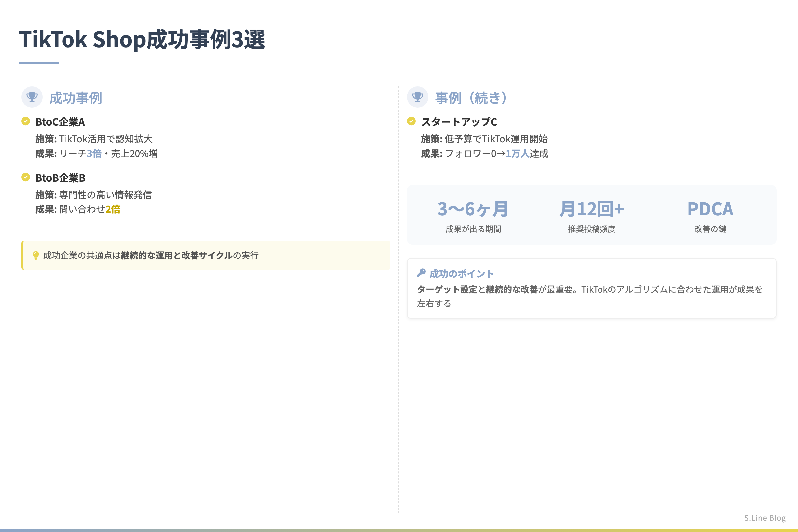798x532 pixels.
Task: Click the trophy icon beside 事例（続き）
Action: [x=417, y=97]
